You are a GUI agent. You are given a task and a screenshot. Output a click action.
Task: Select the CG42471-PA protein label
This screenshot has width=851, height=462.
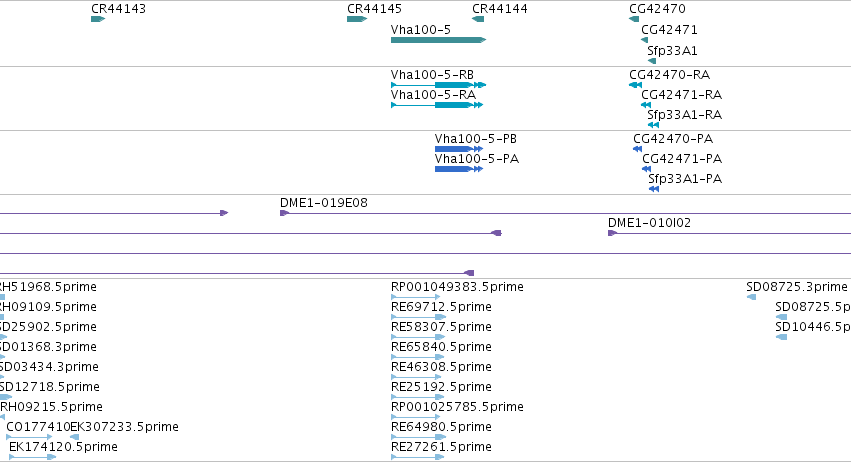pos(682,159)
